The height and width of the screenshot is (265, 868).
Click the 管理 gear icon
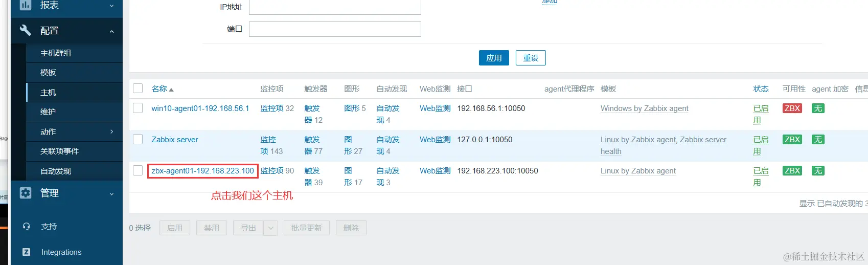click(x=25, y=193)
